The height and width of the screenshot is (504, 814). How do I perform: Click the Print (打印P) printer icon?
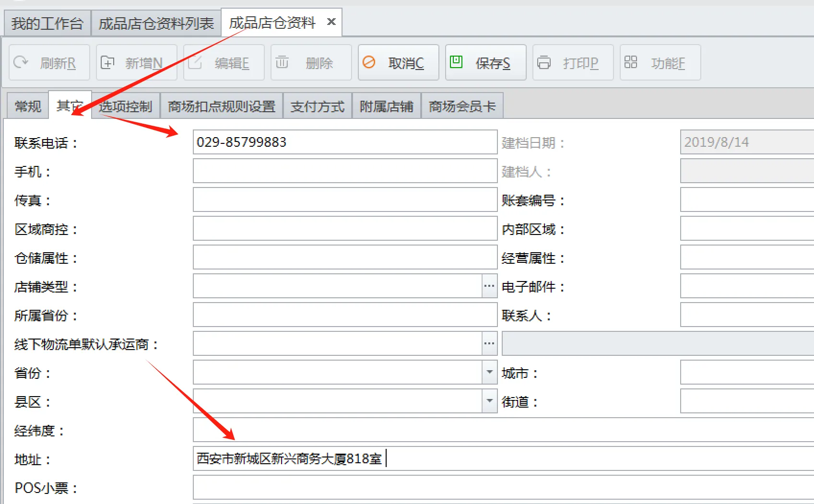pyautogui.click(x=543, y=62)
